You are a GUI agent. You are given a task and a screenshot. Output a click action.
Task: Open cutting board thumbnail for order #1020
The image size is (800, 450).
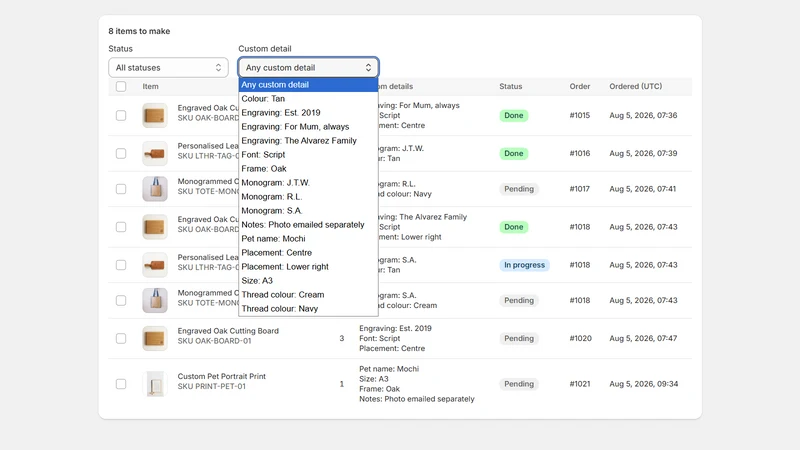point(155,339)
